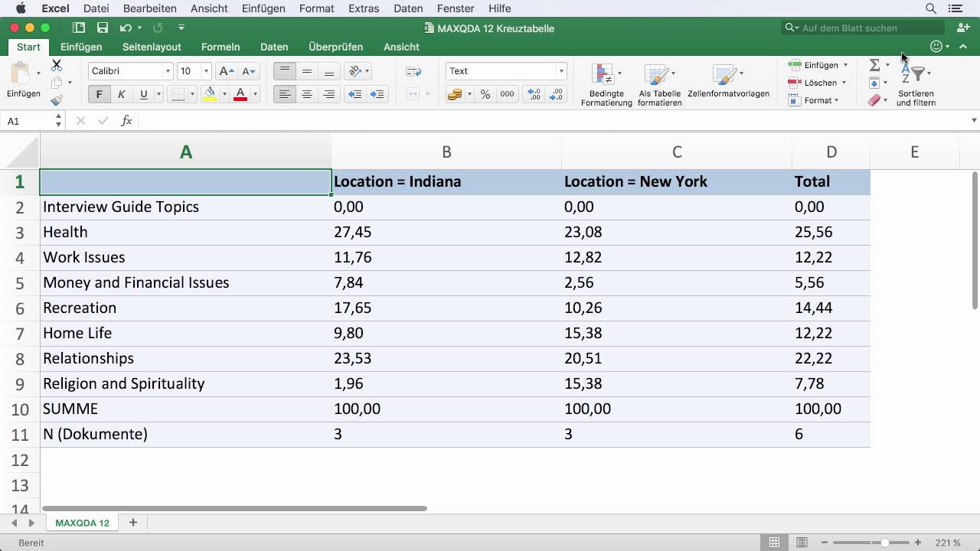Expand the formula bar chevron
Screen dimensions: 980x551
click(x=974, y=120)
